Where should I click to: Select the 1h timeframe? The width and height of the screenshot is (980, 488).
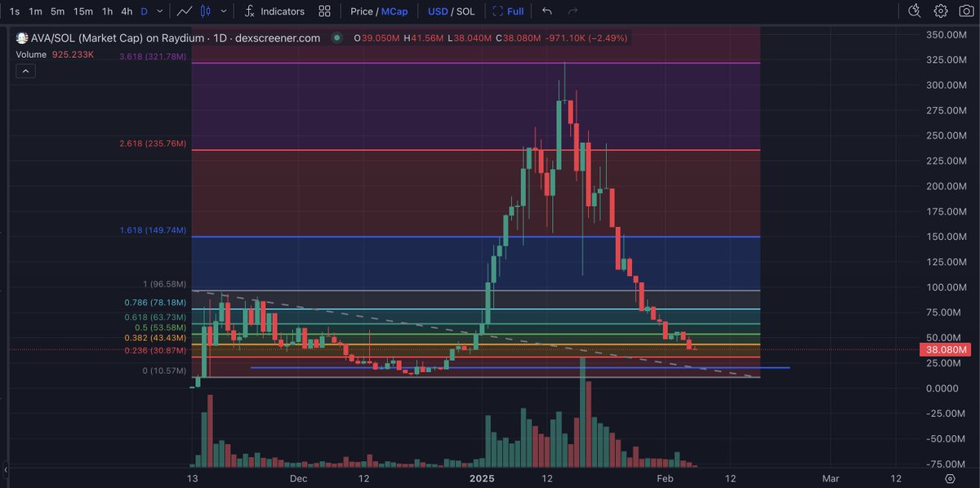(x=107, y=11)
